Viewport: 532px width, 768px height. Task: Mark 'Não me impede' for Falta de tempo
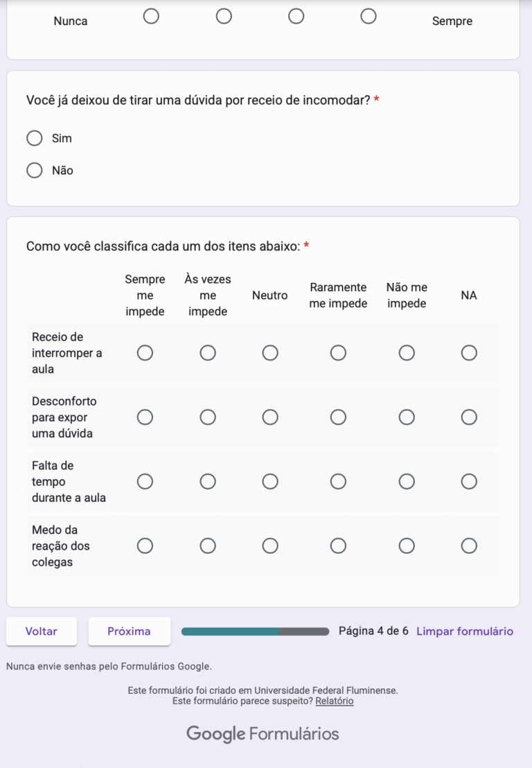pos(407,482)
